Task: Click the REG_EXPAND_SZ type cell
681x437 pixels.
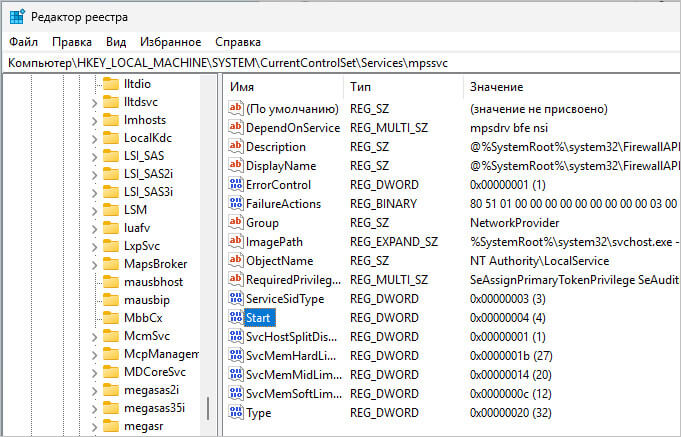Action: 393,242
